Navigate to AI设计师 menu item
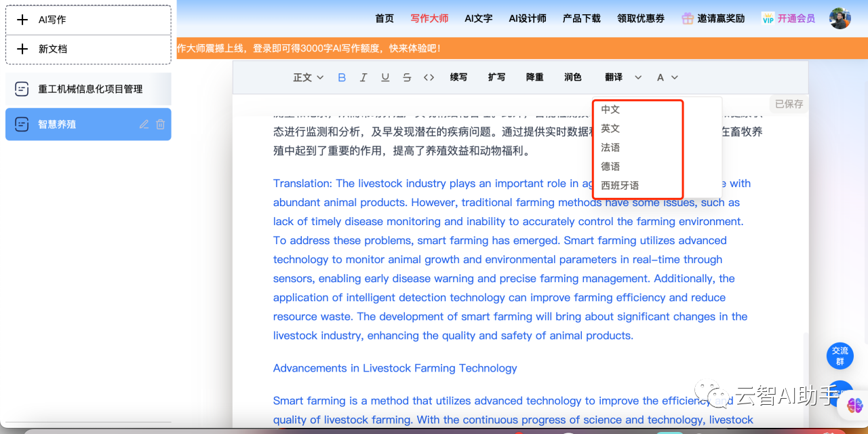Image resolution: width=868 pixels, height=434 pixels. coord(528,18)
